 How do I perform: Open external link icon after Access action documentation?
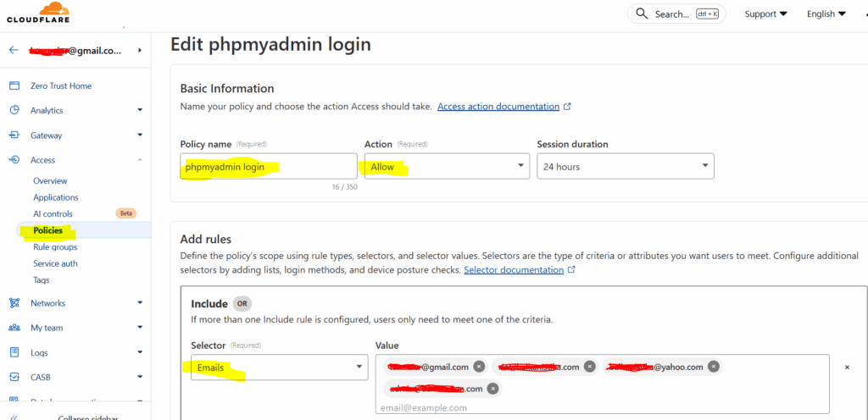567,107
